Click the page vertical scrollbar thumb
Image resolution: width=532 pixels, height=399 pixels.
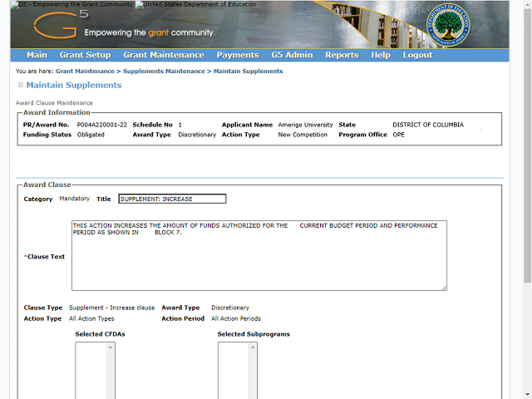click(528, 146)
